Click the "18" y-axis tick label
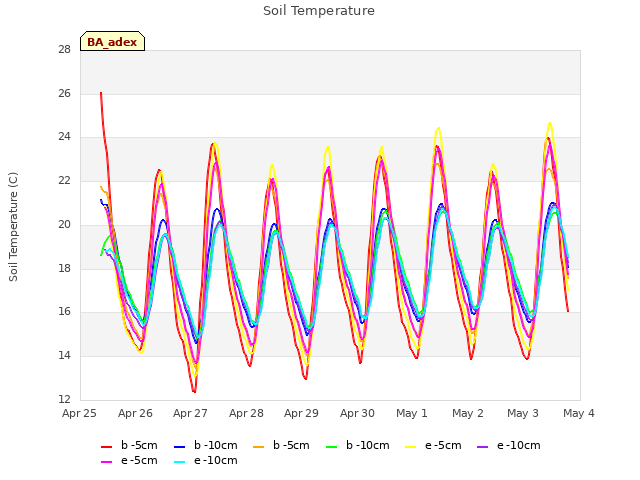Image resolution: width=640 pixels, height=480 pixels. click(x=64, y=268)
